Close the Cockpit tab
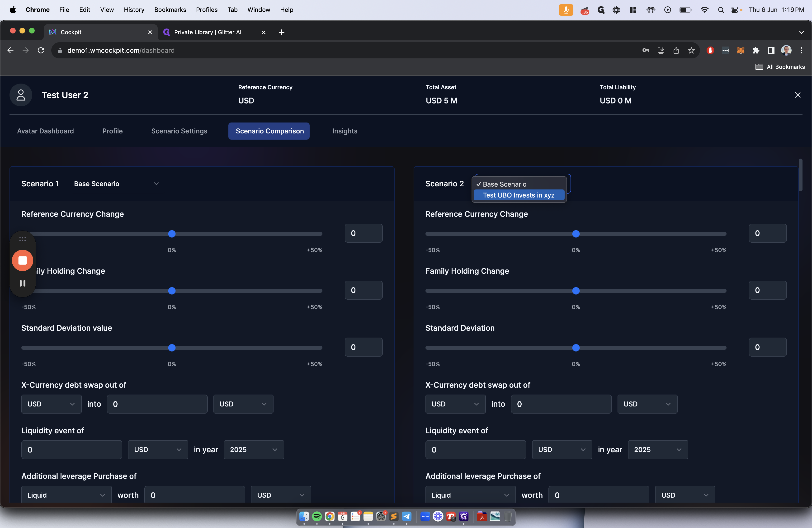Screen dimensions: 812x528 (150, 32)
